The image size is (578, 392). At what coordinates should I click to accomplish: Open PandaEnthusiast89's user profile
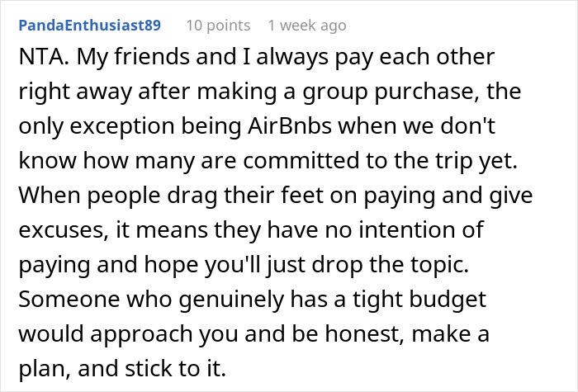click(x=89, y=26)
